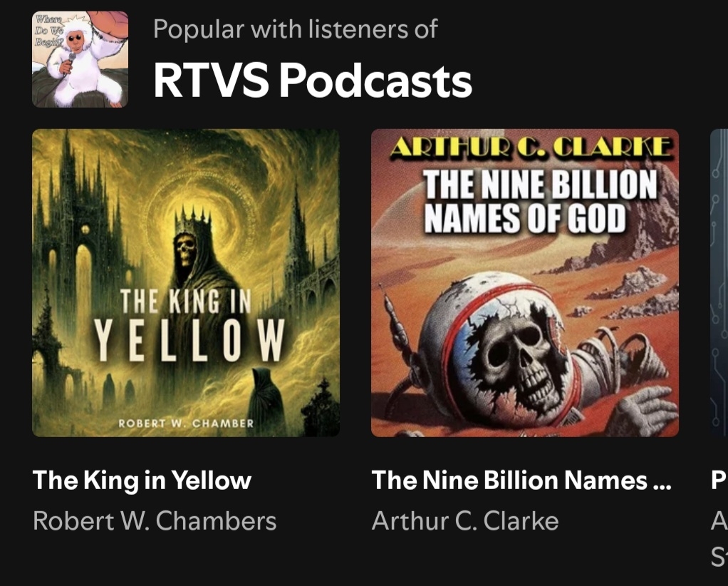The height and width of the screenshot is (586, 728).
Task: Select author Arthur C. Clarke
Action: pyautogui.click(x=465, y=520)
